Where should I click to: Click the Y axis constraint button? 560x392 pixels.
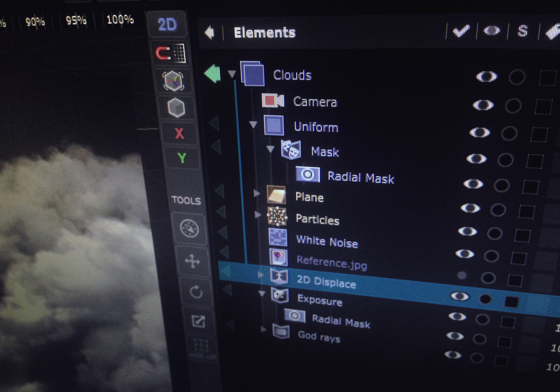tap(182, 157)
